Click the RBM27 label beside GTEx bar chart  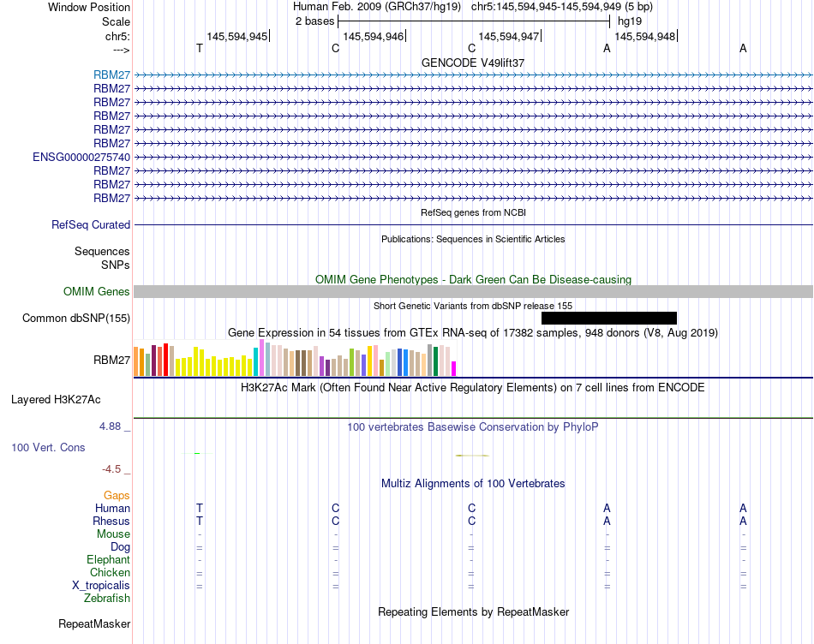(x=111, y=360)
